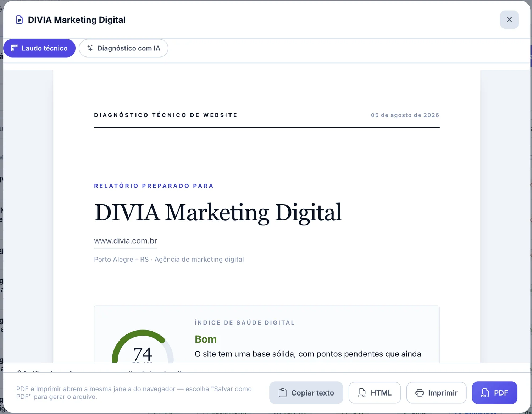Open the www.divia.com.br link
The image size is (532, 414).
126,241
